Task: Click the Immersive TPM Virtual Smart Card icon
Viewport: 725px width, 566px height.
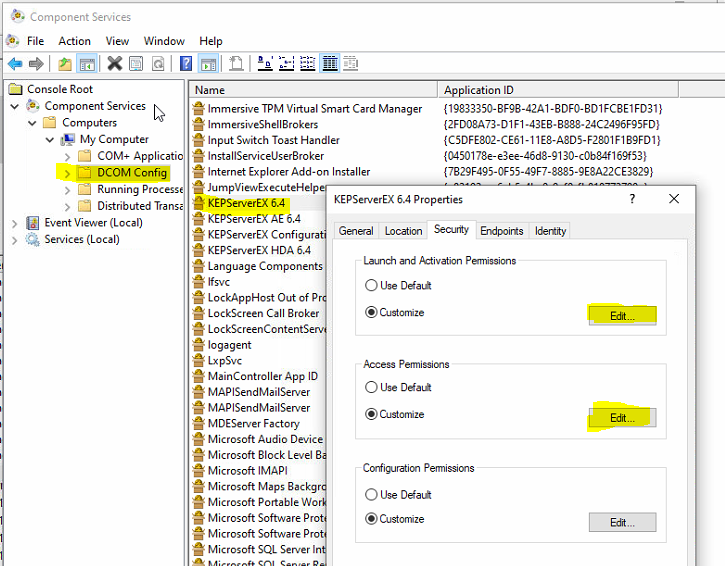Action: point(199,108)
